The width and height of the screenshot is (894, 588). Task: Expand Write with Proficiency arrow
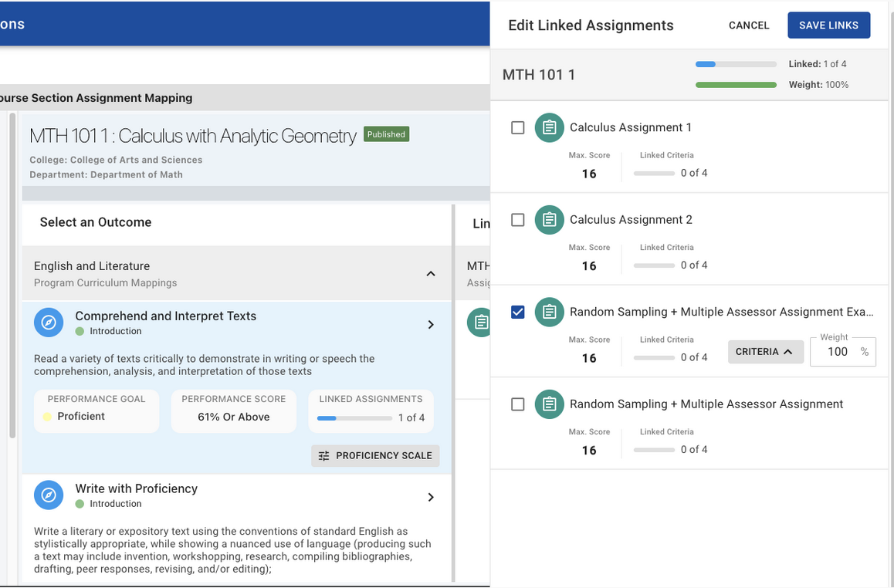click(x=431, y=498)
